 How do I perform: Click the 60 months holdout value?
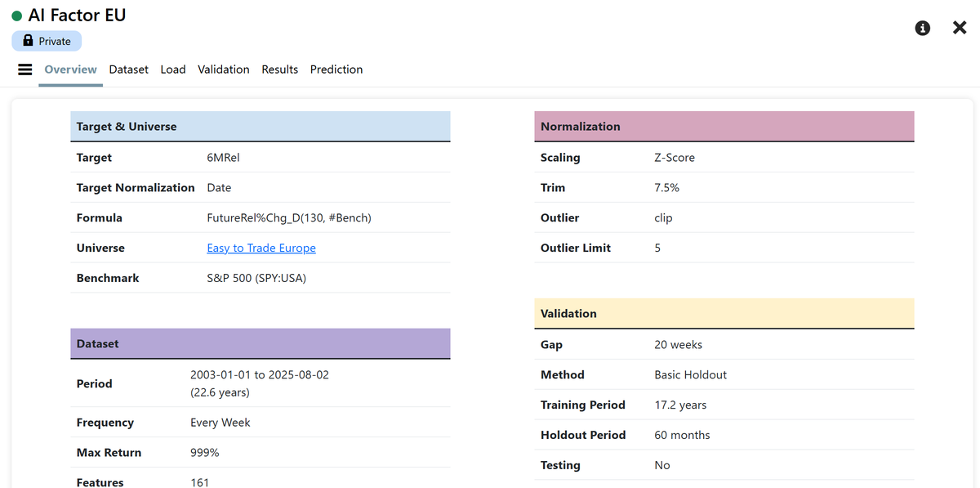coord(683,435)
